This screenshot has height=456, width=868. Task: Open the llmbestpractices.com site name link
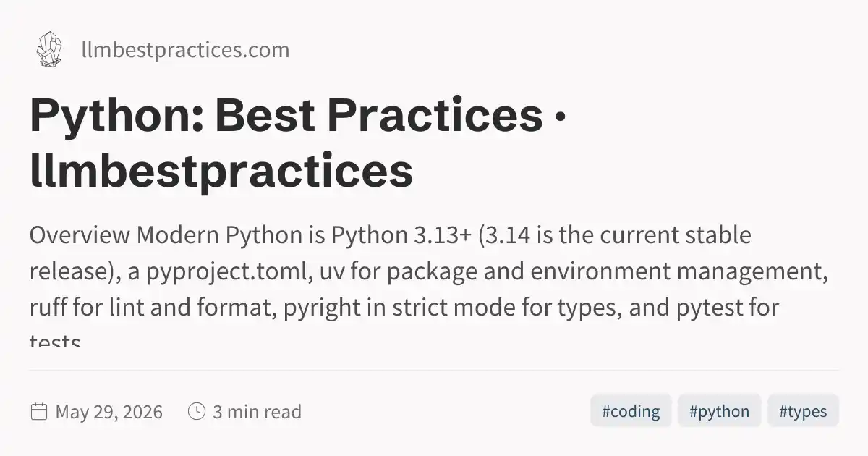tap(185, 50)
